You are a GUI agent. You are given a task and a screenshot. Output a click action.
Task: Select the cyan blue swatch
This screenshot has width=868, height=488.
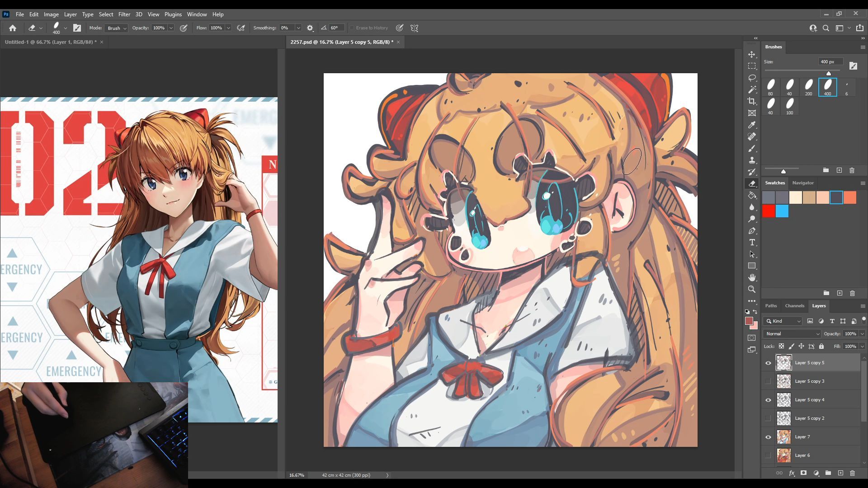pyautogui.click(x=782, y=211)
